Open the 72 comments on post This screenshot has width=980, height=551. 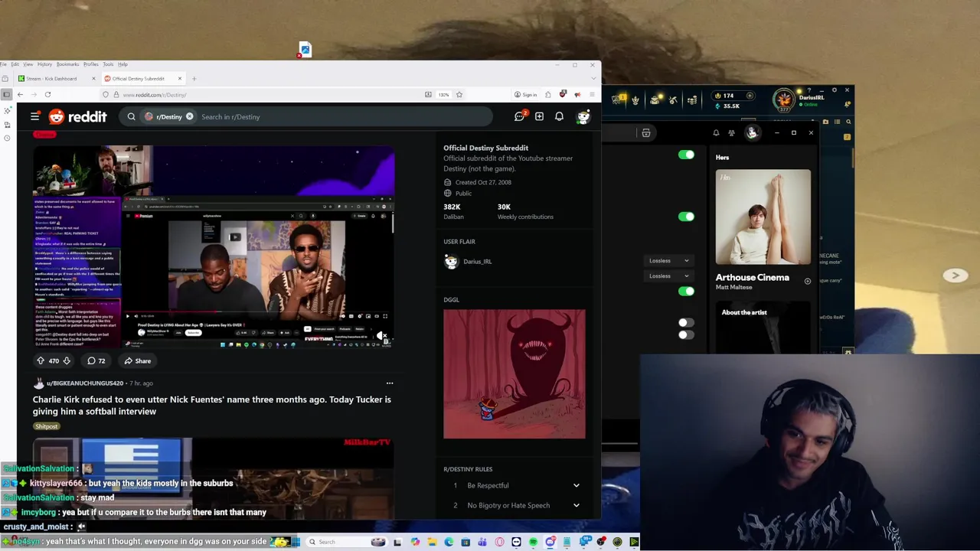(96, 360)
